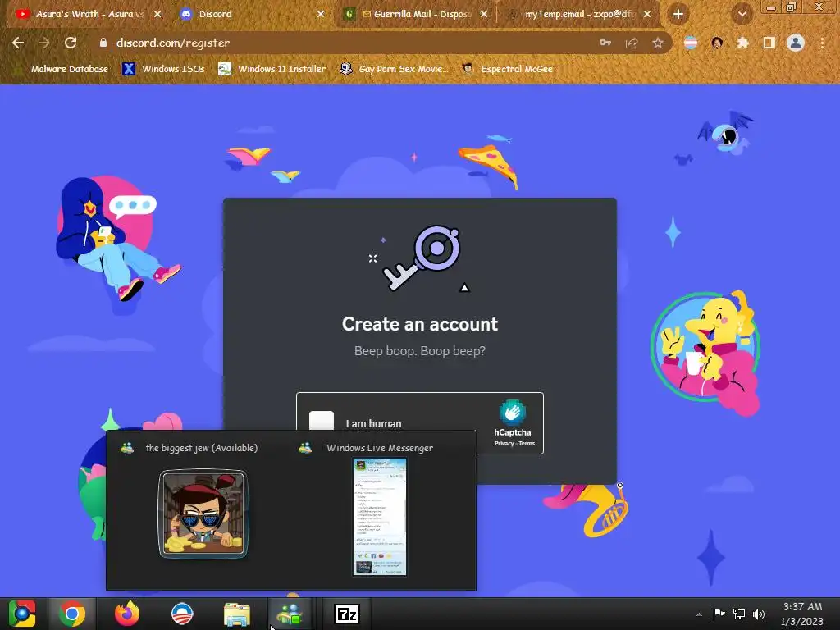This screenshot has width=840, height=630.
Task: Click the striped flag extension icon
Action: click(x=691, y=43)
